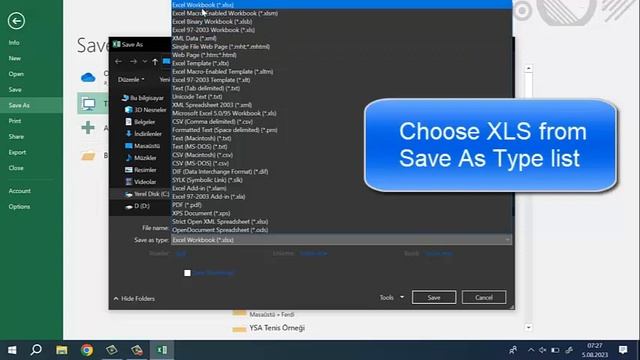Choose PDF (*.pdf) file type

pos(341,205)
